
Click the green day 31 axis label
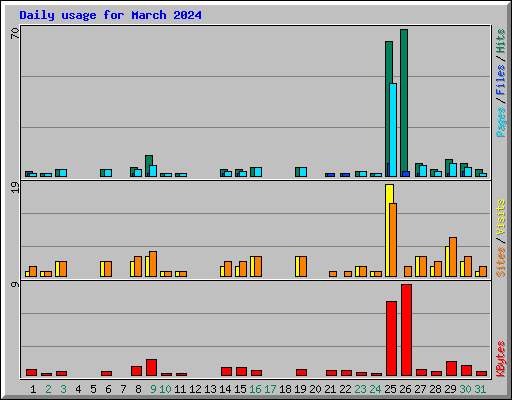pyautogui.click(x=480, y=389)
